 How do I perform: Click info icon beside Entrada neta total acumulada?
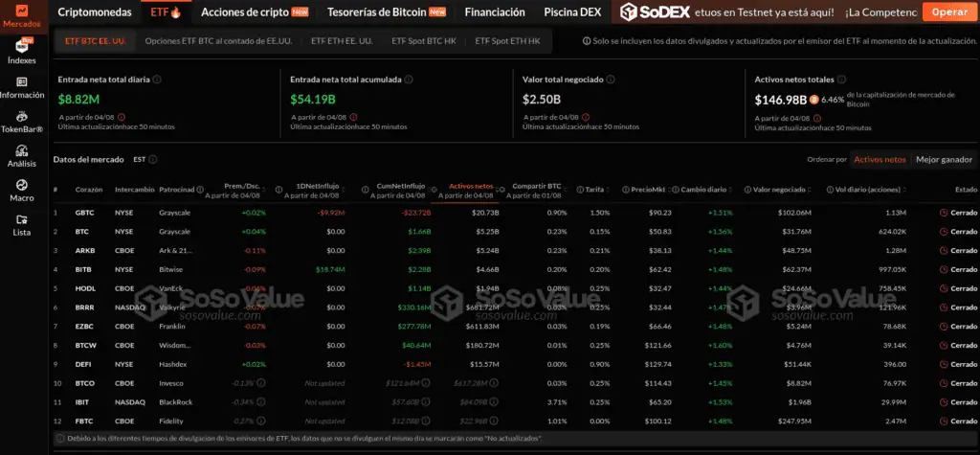click(x=408, y=80)
